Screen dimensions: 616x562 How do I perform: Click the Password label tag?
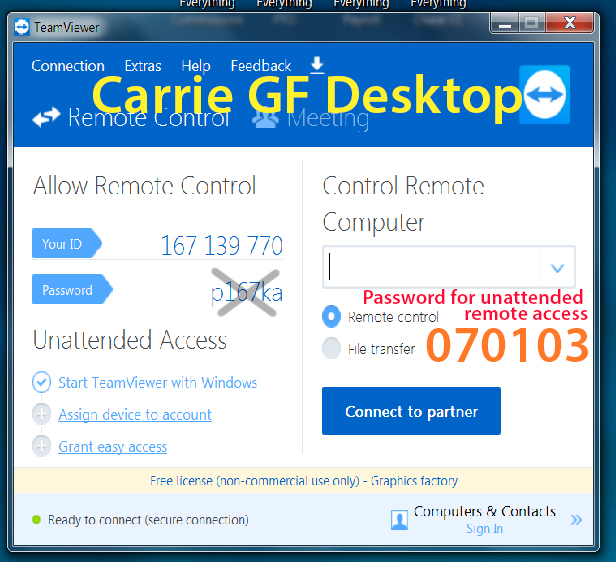tap(72, 289)
